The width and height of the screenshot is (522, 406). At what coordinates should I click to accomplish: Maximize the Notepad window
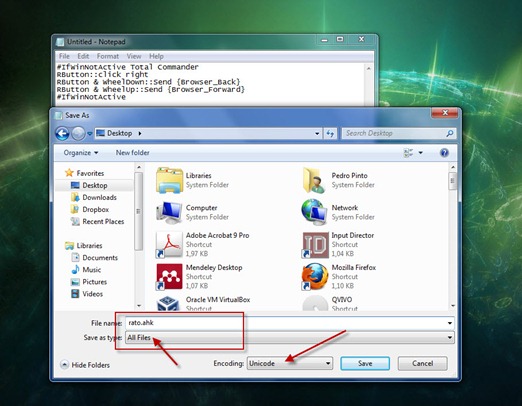[340, 39]
